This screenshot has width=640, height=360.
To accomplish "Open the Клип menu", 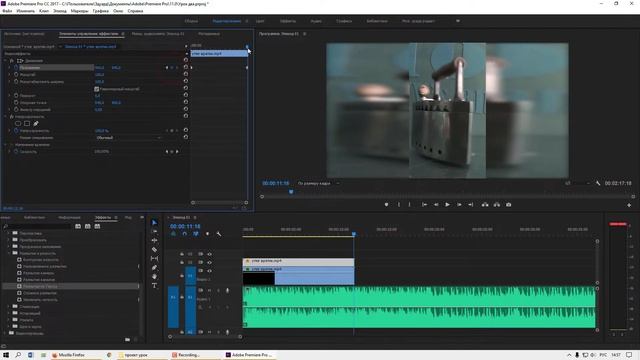I will (x=44, y=11).
